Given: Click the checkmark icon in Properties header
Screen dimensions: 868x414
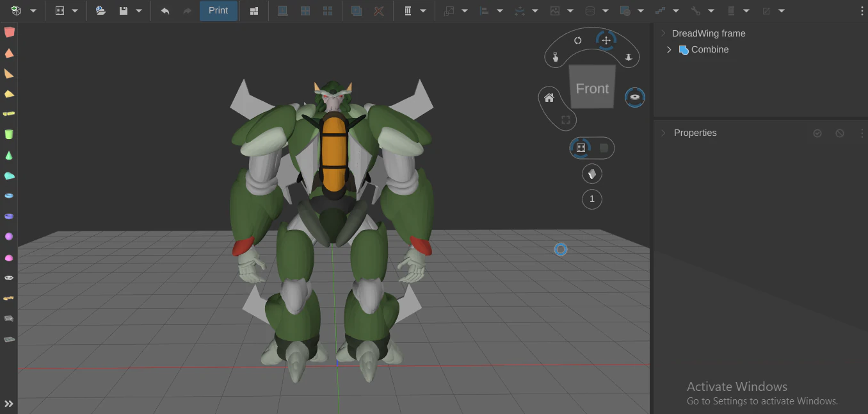Looking at the screenshot, I should coord(817,133).
